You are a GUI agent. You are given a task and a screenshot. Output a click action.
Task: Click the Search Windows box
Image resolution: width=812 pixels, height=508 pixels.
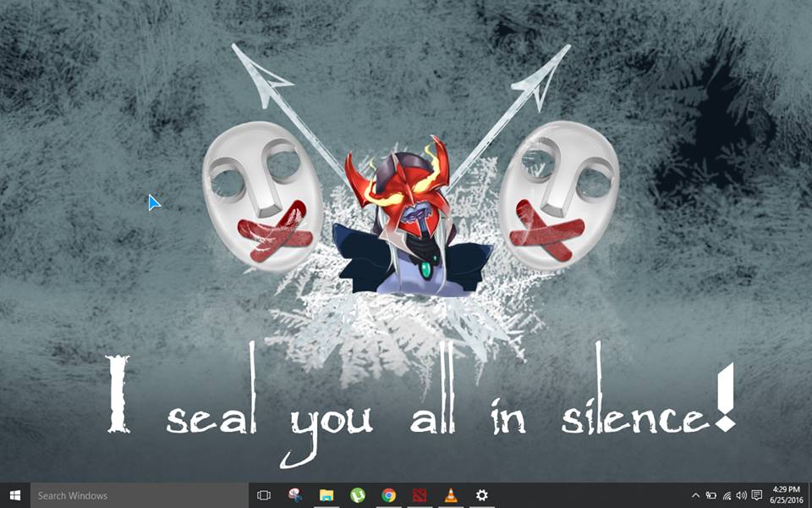(135, 495)
